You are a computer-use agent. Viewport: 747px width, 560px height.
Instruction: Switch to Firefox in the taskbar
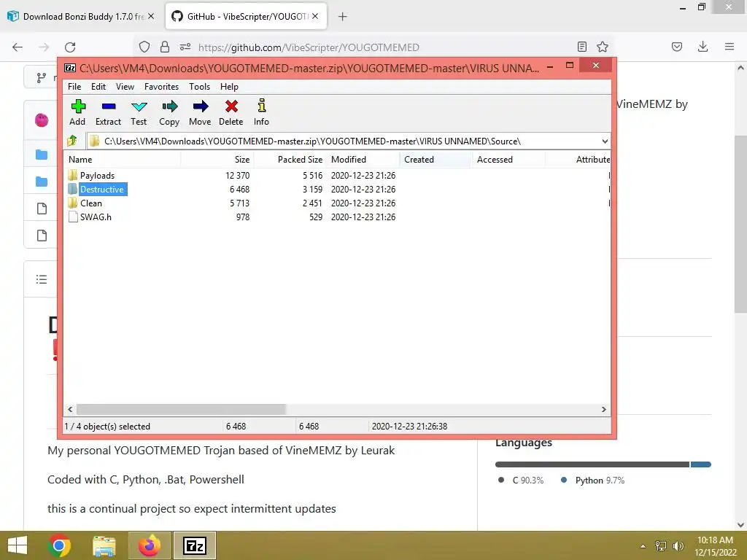pos(149,545)
